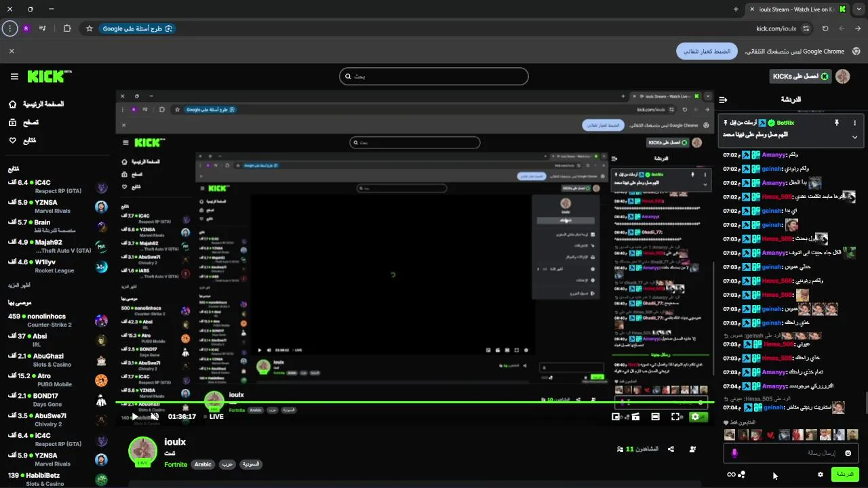Viewport: 868px width, 488px height.
Task: Click the Get KICKs button
Action: coord(800,77)
